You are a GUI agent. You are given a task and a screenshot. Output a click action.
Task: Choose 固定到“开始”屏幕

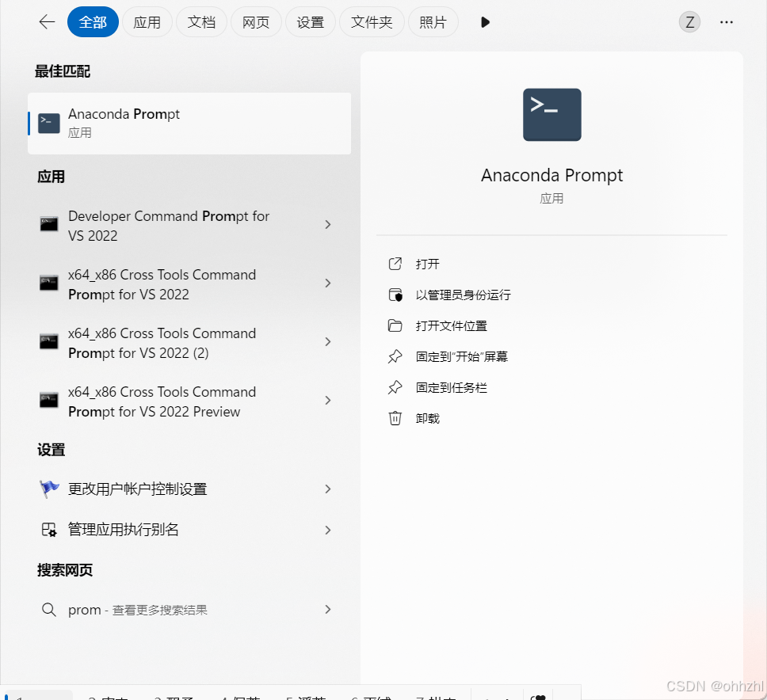[x=462, y=357]
